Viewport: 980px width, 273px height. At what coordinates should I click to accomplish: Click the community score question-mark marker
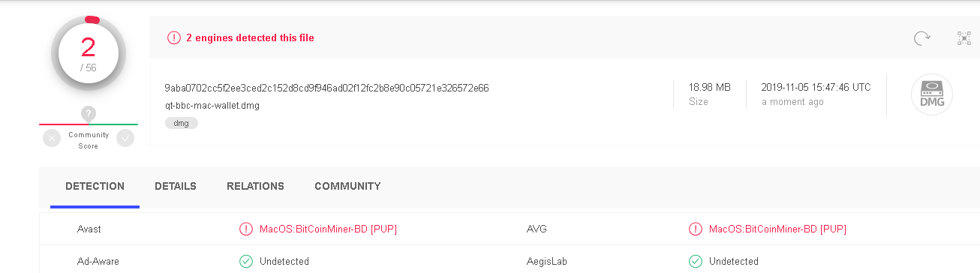pos(89,114)
